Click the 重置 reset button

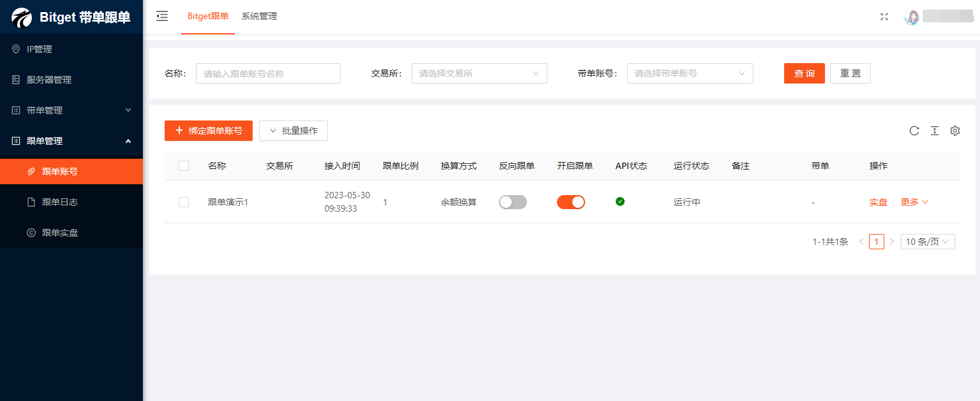click(x=850, y=73)
